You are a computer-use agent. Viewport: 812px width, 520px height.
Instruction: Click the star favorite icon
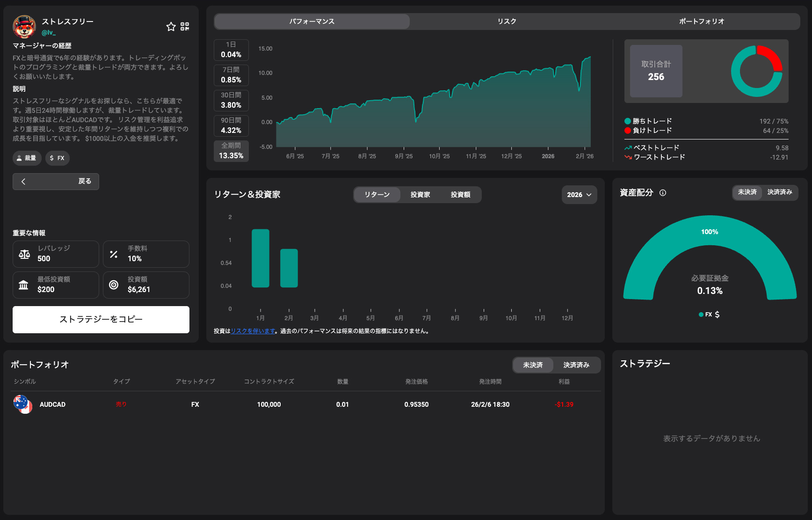171,27
